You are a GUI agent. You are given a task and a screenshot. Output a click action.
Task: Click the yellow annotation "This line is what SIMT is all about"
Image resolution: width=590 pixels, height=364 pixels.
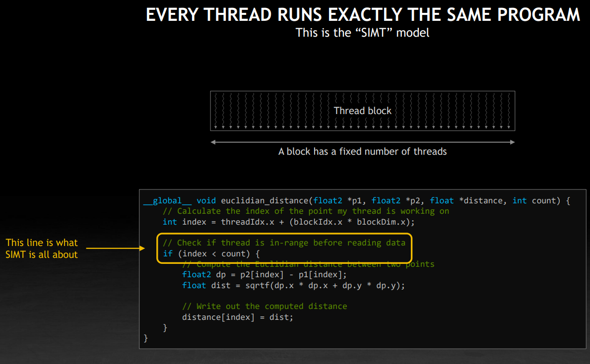point(42,248)
